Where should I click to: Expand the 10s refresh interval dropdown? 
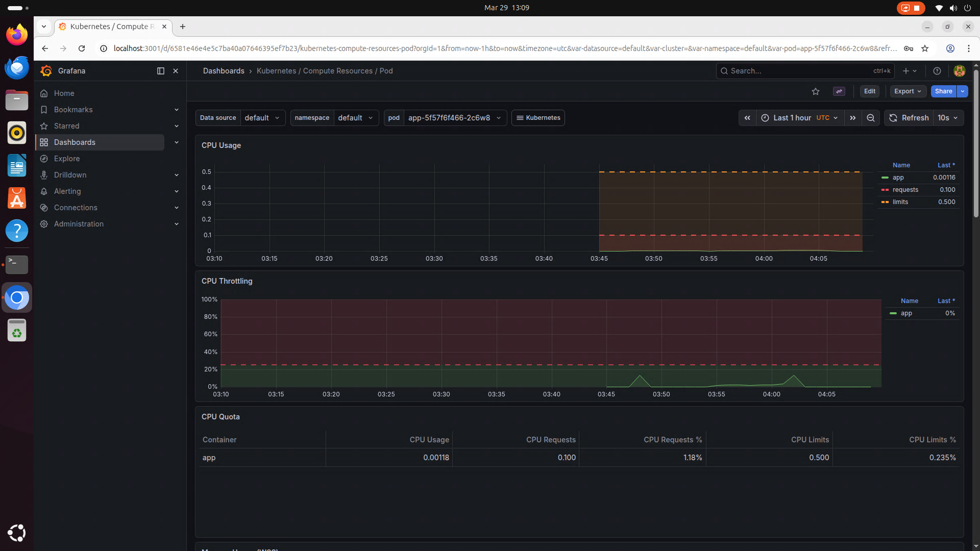pyautogui.click(x=948, y=118)
